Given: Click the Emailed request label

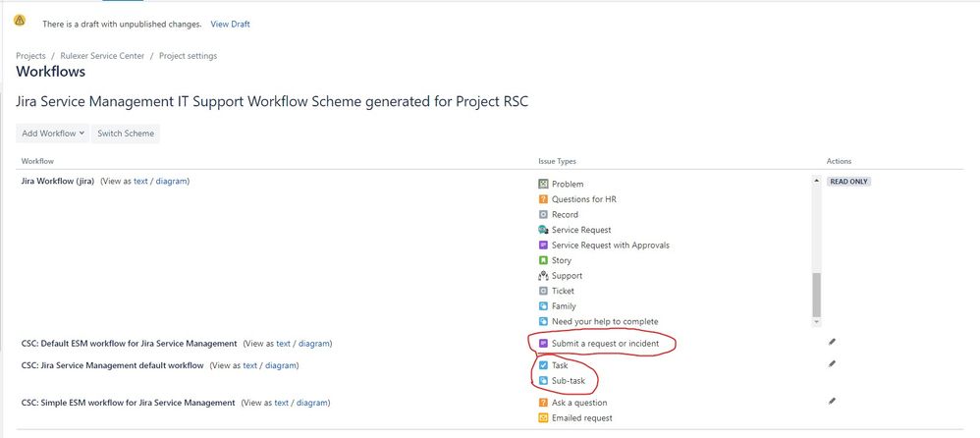Looking at the screenshot, I should click(x=582, y=418).
